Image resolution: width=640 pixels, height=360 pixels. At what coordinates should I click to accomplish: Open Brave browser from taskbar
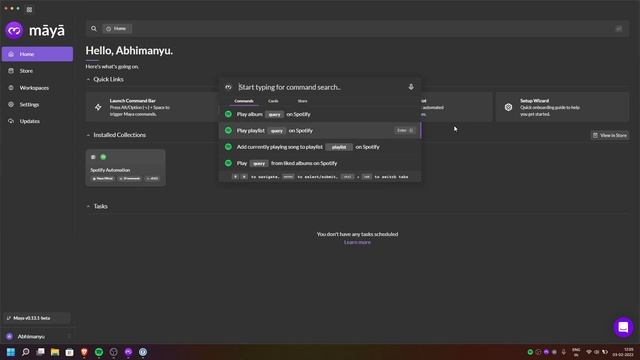[84, 352]
